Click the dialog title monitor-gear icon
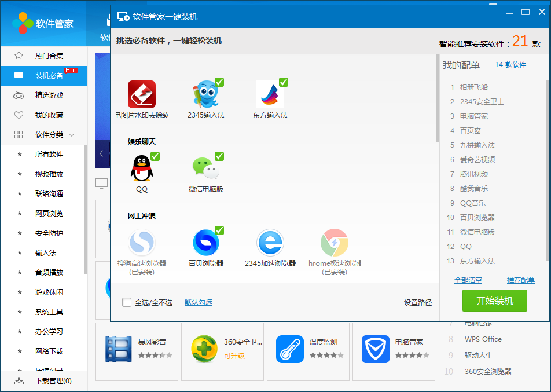This screenshot has width=551, height=392. click(123, 17)
